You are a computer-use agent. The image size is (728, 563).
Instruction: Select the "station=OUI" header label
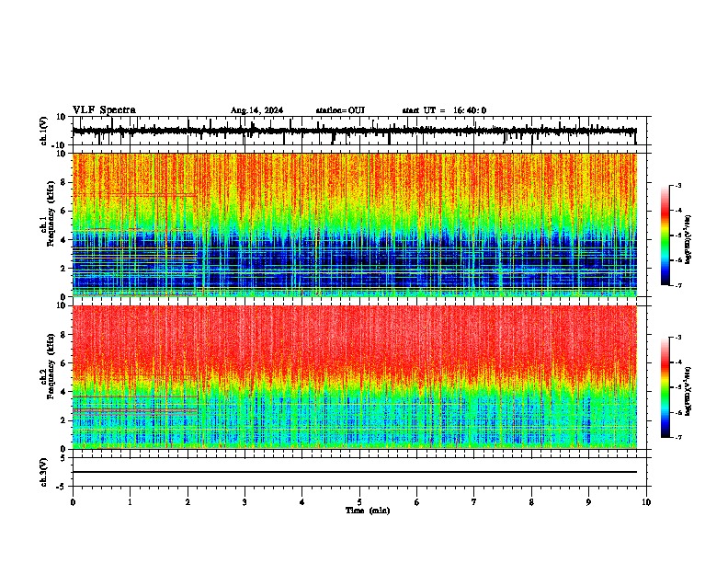(x=340, y=110)
